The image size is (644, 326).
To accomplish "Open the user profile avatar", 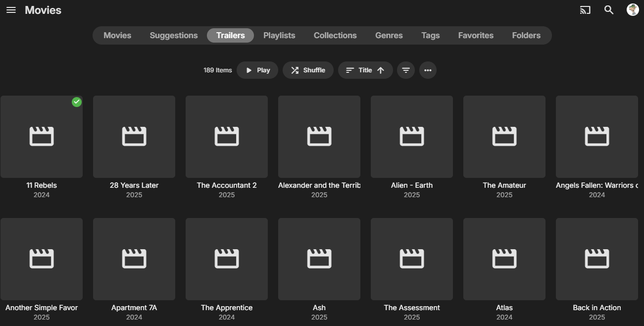I will point(633,10).
